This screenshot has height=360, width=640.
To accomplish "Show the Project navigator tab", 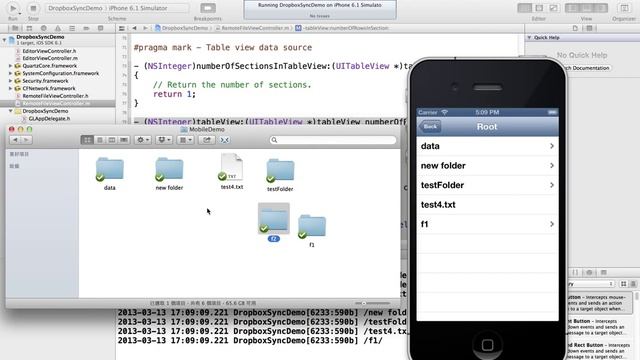I will tap(15, 28).
